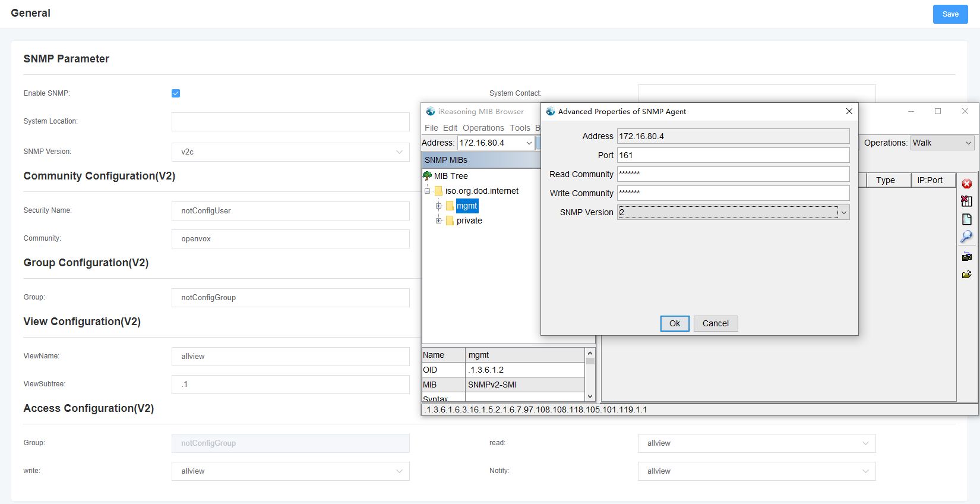
Task: Click the Cancel button in Advanced Properties
Action: click(716, 323)
